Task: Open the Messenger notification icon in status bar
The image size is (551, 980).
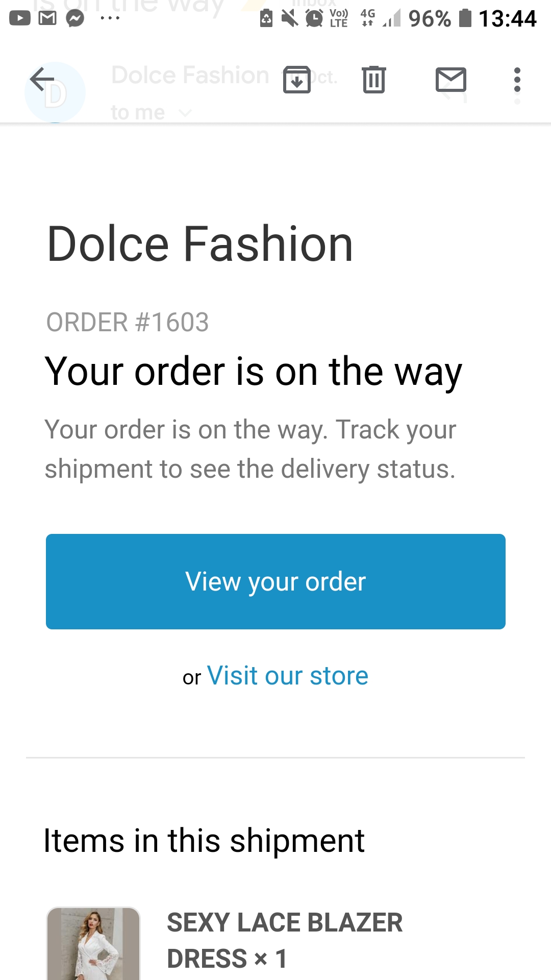Action: point(75,18)
